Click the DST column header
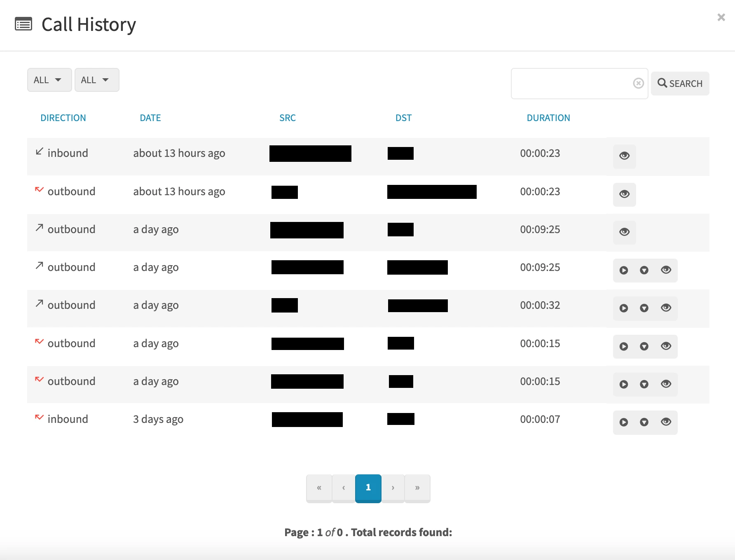 (403, 118)
